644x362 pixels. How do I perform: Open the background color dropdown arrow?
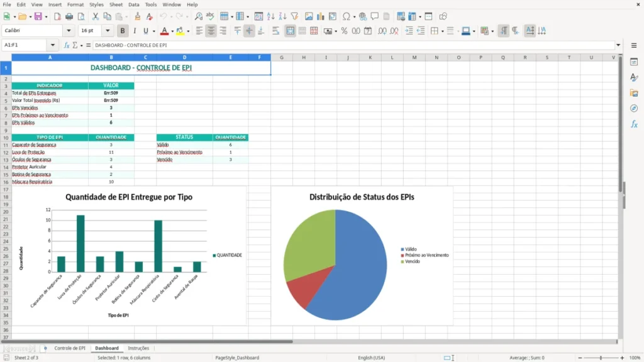(188, 31)
